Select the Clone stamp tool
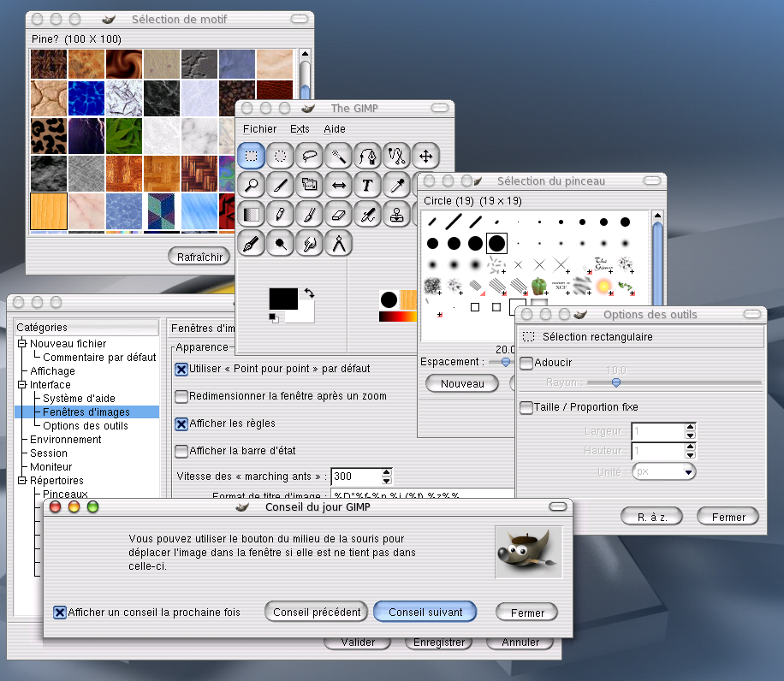Viewport: 784px width, 681px height. pos(396,215)
